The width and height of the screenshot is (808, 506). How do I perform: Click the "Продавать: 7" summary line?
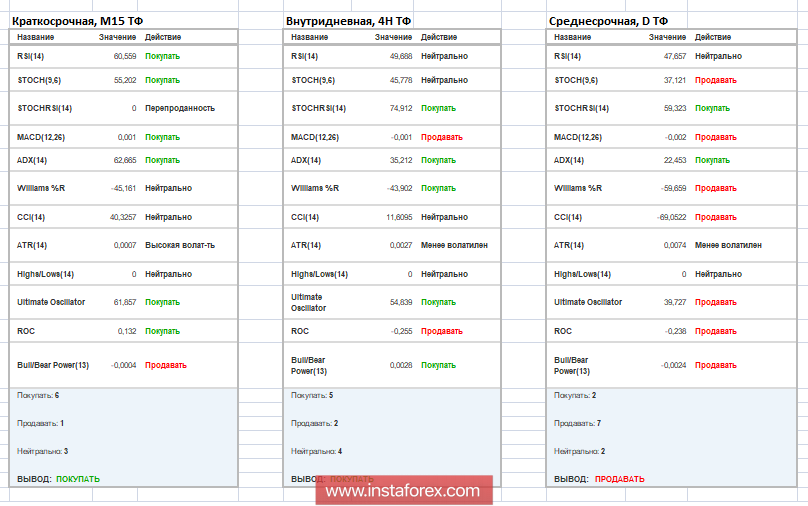pos(577,423)
